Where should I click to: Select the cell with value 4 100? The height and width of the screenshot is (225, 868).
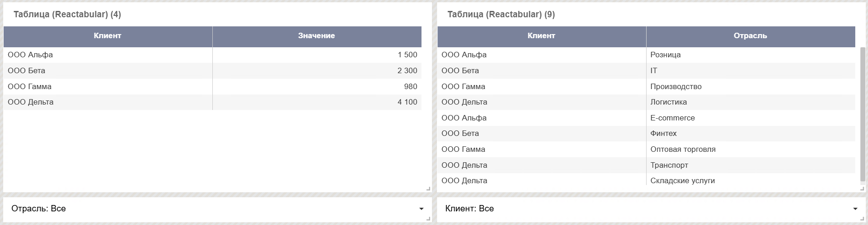tap(317, 102)
